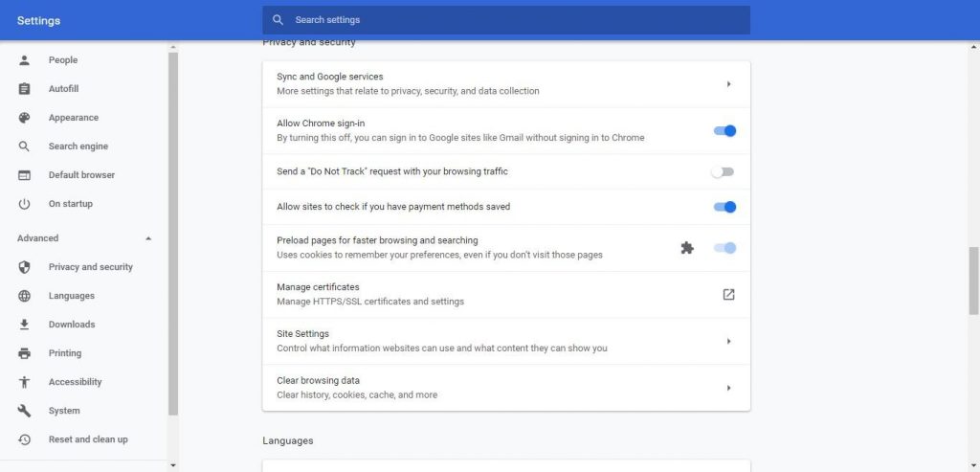Toggle Preload pages for faster browsing switch
Image resolution: width=980 pixels, height=472 pixels.
coord(724,248)
